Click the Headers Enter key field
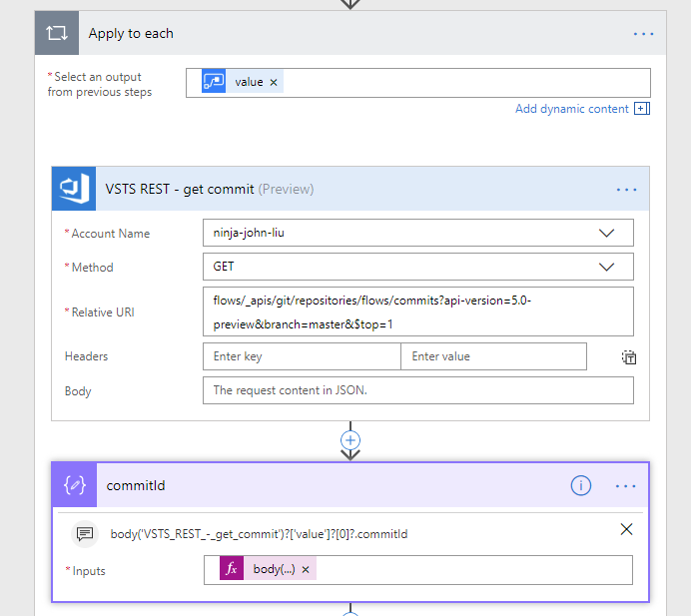Viewport: 691px width, 616px height. click(301, 356)
